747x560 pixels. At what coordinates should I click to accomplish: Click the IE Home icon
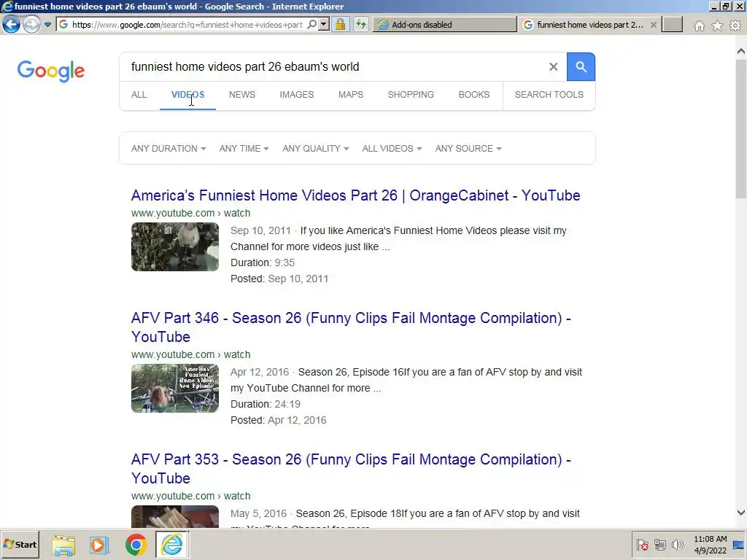[x=700, y=26]
